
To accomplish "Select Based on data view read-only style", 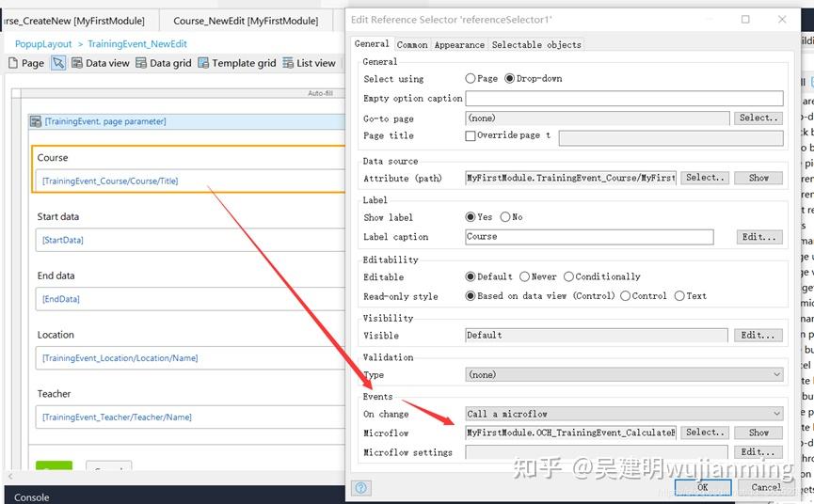I will pos(471,295).
